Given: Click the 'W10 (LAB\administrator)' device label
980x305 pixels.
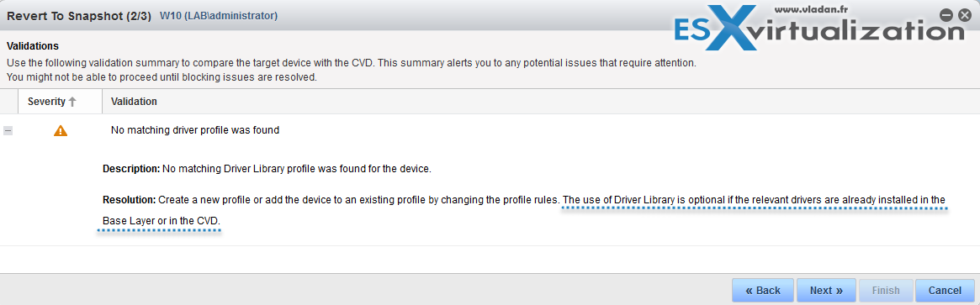Looking at the screenshot, I should tap(219, 16).
